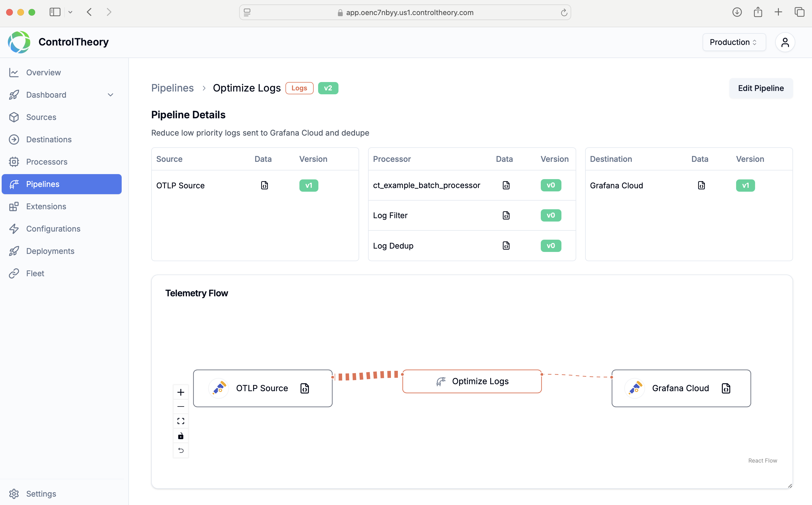Open the Production environment dropdown
Screen dimensions: 812x505
(734, 42)
